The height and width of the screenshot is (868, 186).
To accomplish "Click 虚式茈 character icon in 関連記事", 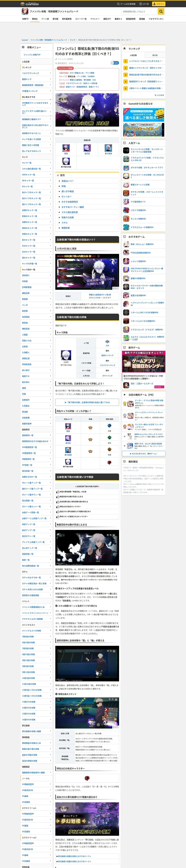I will [87, 148].
